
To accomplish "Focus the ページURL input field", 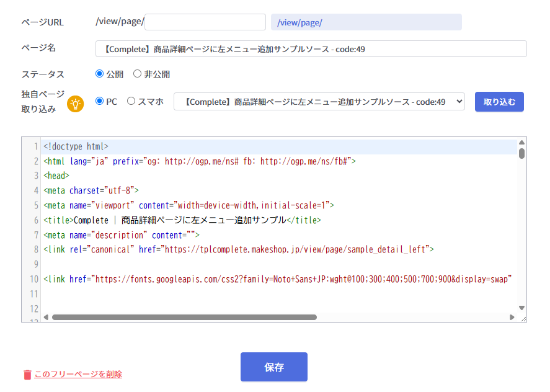I will click(205, 22).
